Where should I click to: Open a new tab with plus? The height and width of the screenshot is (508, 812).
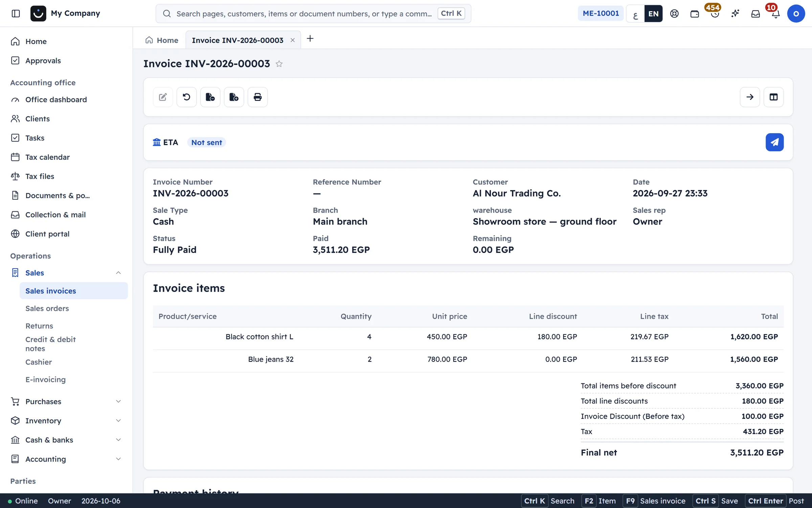tap(310, 39)
